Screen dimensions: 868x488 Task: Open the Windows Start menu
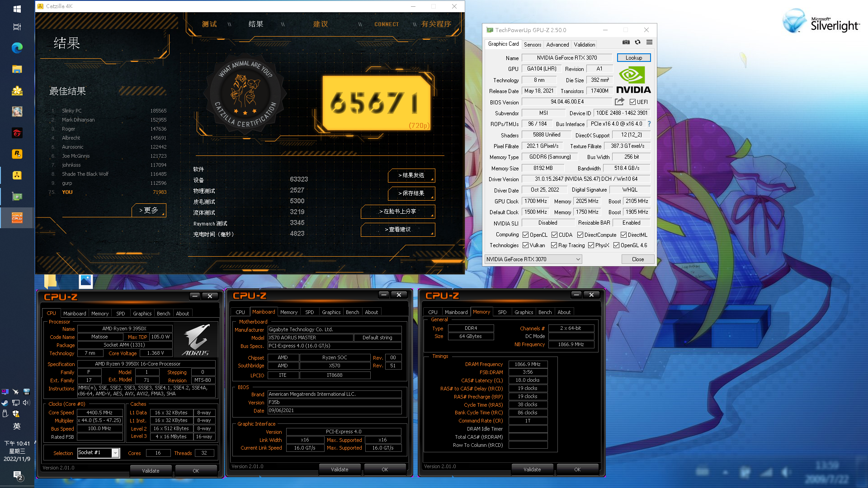pyautogui.click(x=17, y=9)
